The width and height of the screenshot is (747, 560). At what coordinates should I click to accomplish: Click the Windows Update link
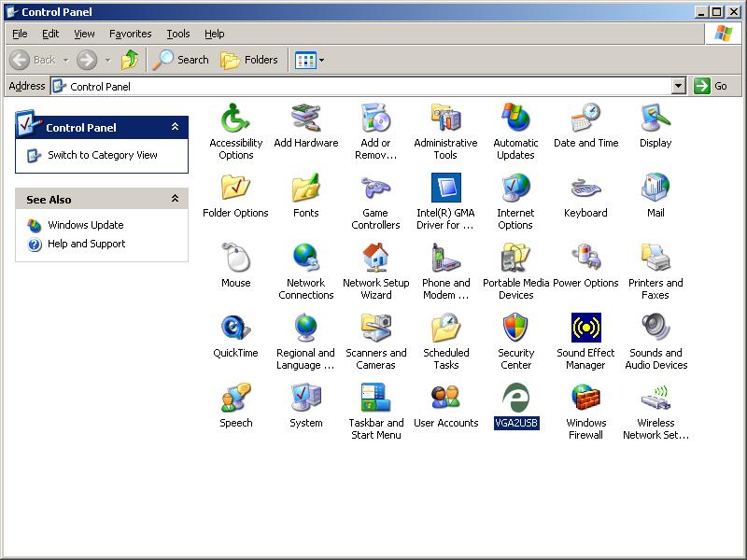86,225
